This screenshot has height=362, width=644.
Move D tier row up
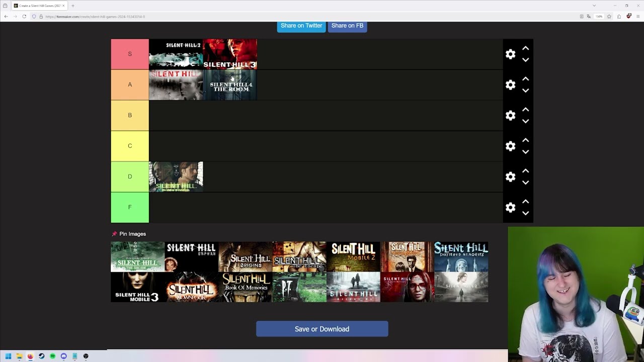[525, 171]
